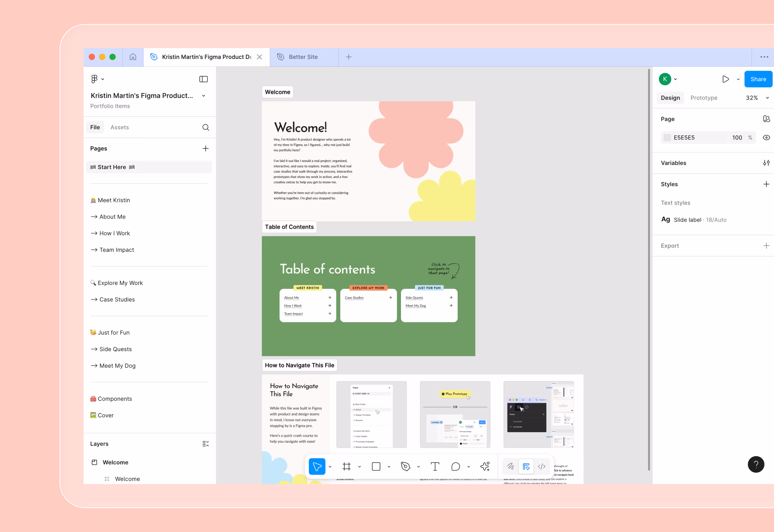Search pages with the magnifier icon

click(x=206, y=127)
